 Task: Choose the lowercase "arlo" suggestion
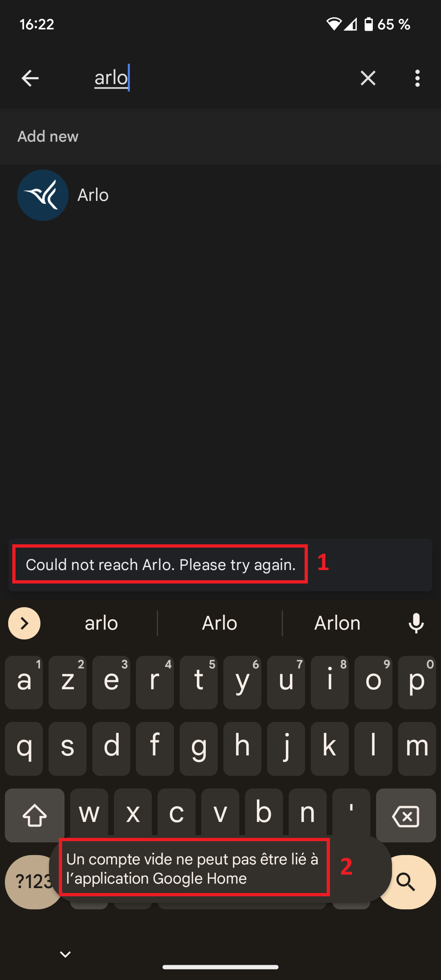[x=101, y=623]
